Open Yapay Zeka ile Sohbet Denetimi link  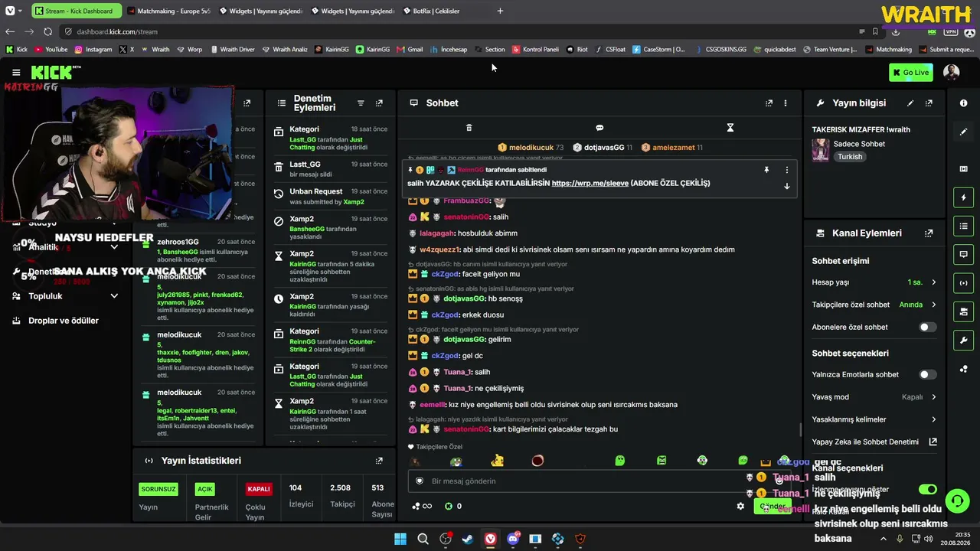click(x=874, y=442)
